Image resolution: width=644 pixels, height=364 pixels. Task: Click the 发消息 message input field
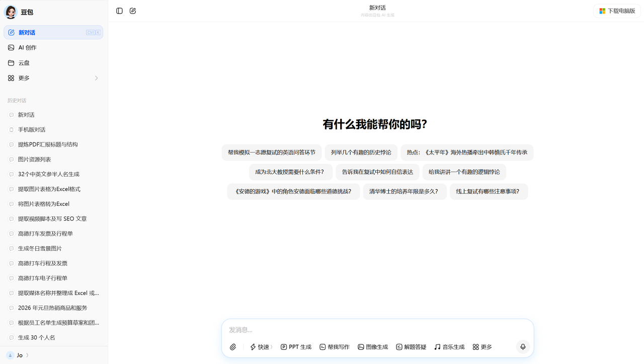tap(352, 330)
